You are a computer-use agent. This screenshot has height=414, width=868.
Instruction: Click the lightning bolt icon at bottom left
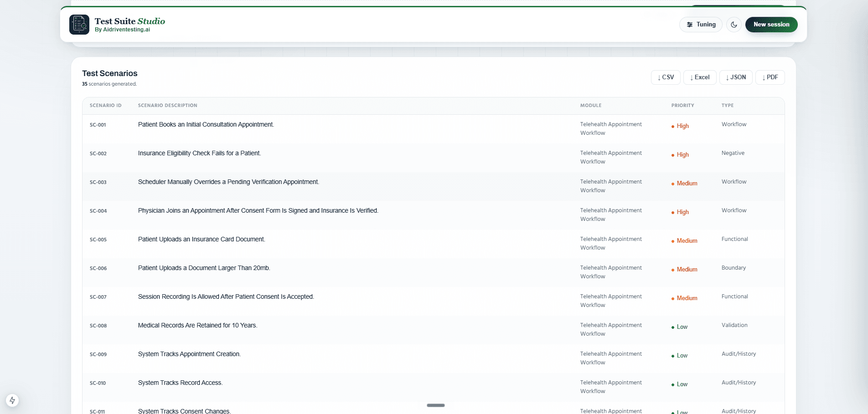coord(12,400)
